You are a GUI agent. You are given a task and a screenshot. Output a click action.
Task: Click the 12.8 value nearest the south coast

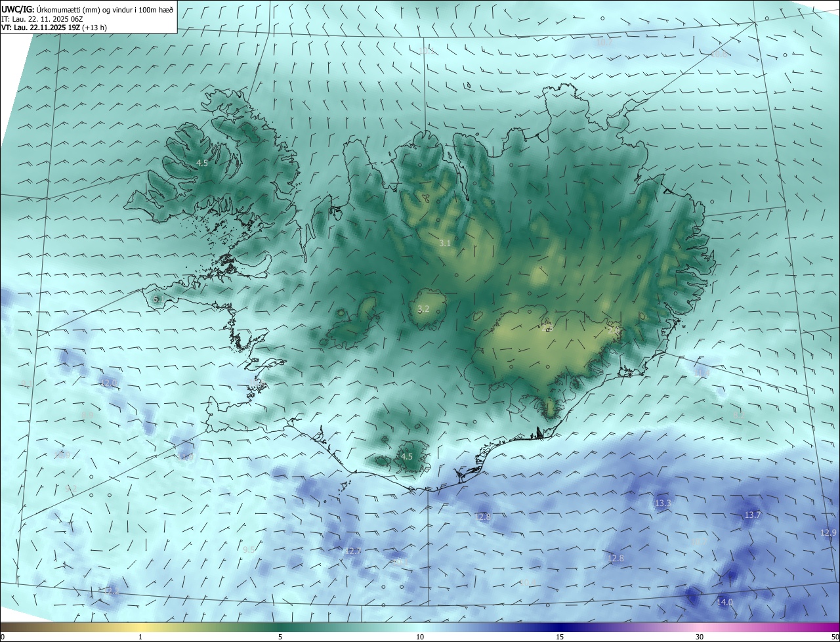(x=482, y=517)
